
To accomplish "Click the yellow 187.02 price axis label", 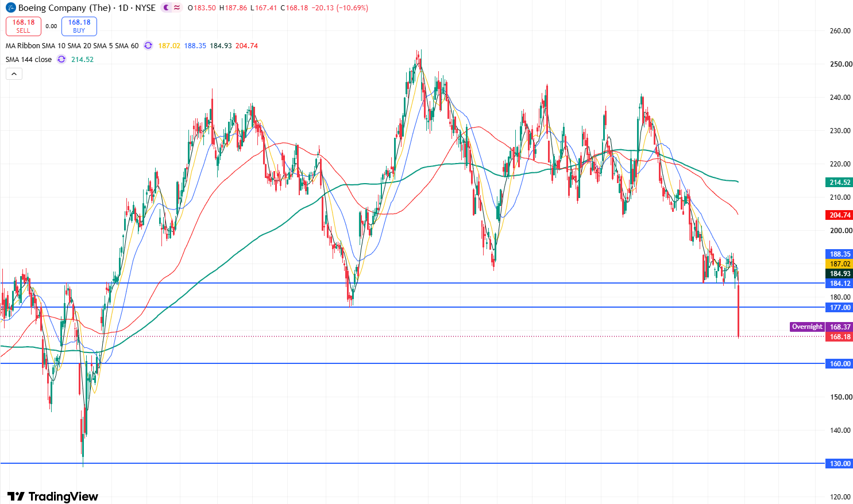I will click(840, 264).
